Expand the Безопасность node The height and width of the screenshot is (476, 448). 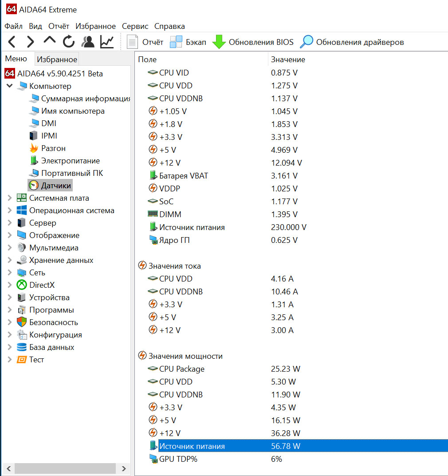(x=10, y=322)
